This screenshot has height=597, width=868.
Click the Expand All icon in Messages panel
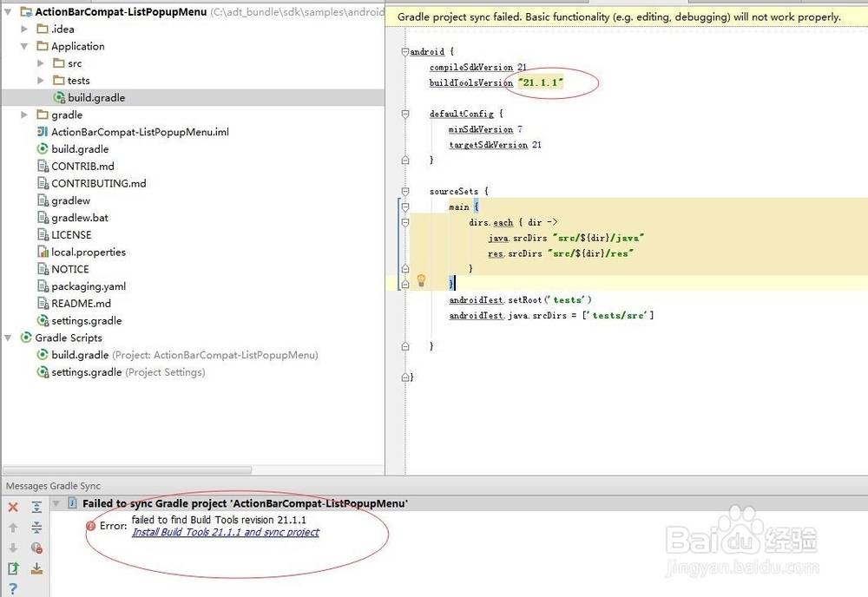tap(36, 507)
